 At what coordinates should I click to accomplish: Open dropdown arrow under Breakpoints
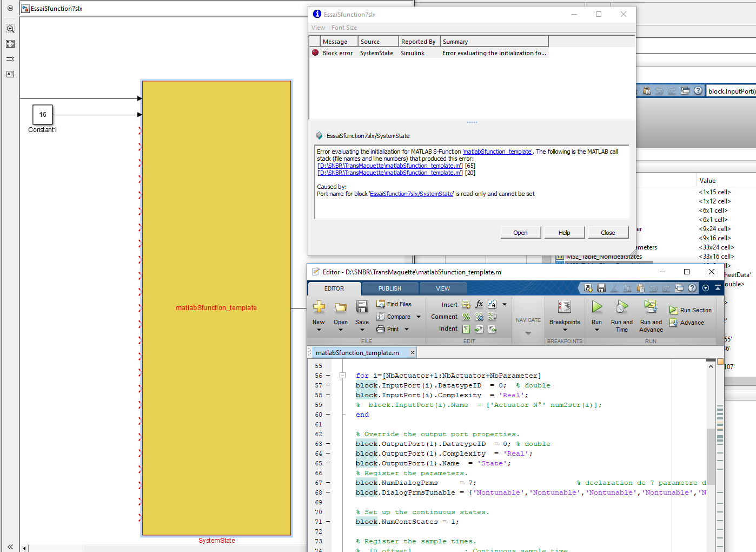tap(565, 330)
